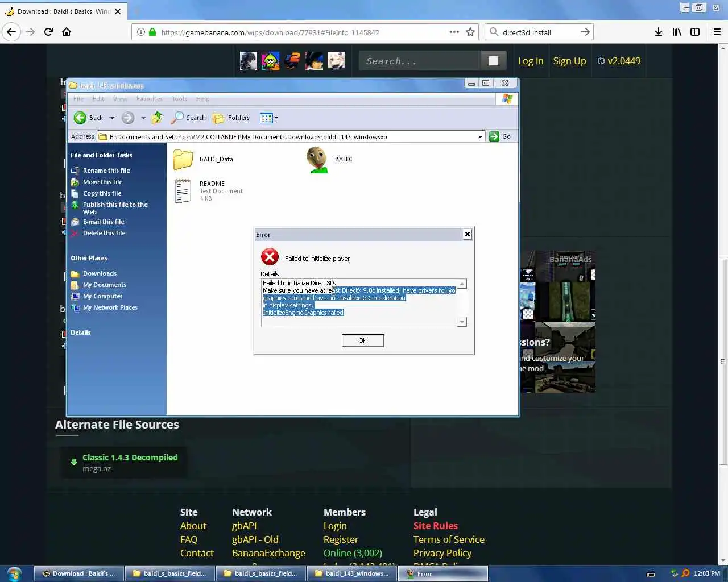Open My Computer under Other Places
This screenshot has height=582, width=728.
102,296
